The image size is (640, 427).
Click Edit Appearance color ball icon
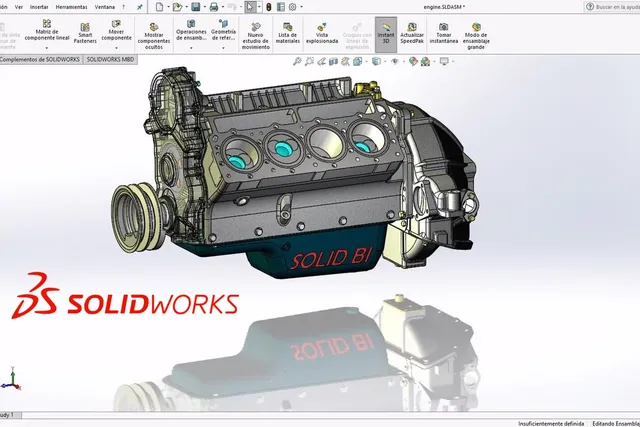click(413, 61)
